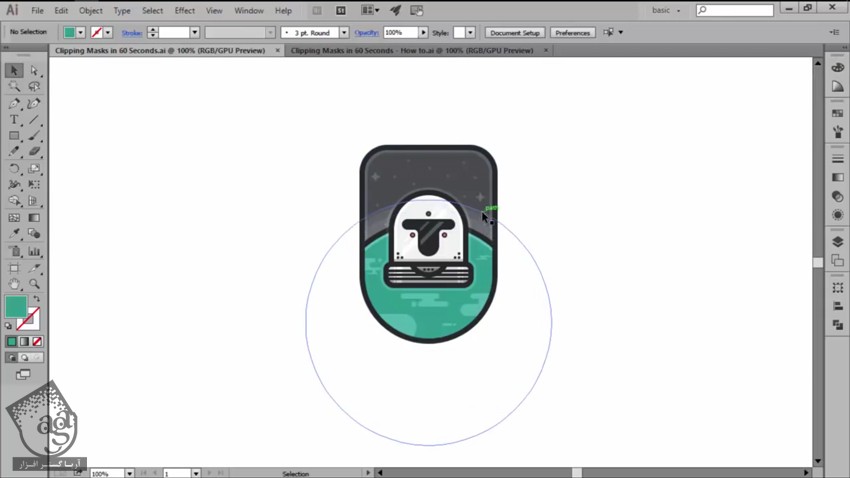Screen dimensions: 850x478
Task: Open the File menu
Action: click(x=37, y=10)
